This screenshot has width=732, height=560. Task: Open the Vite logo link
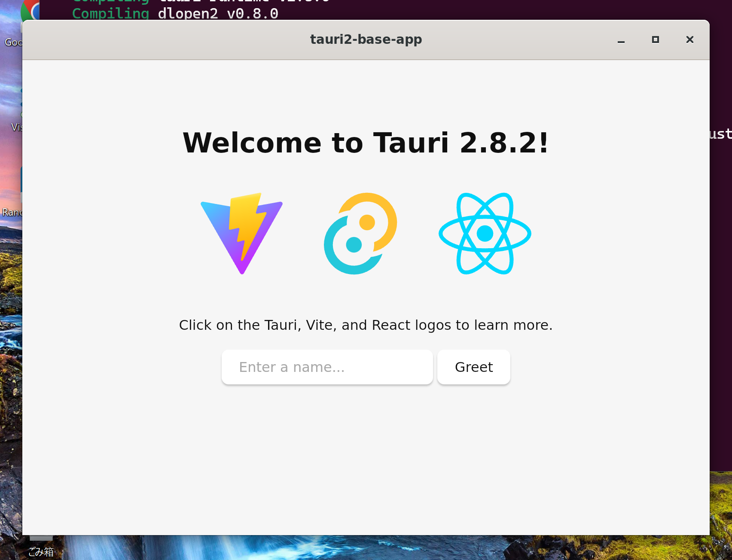pos(241,234)
